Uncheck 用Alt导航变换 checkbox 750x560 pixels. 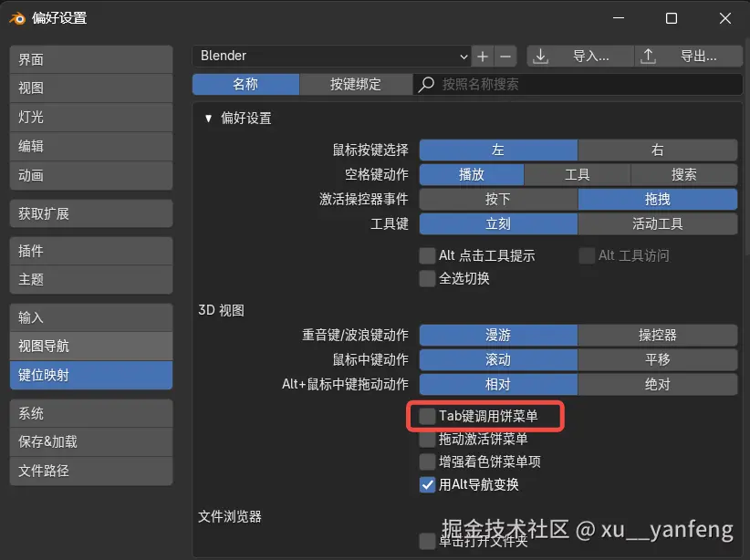coord(427,485)
